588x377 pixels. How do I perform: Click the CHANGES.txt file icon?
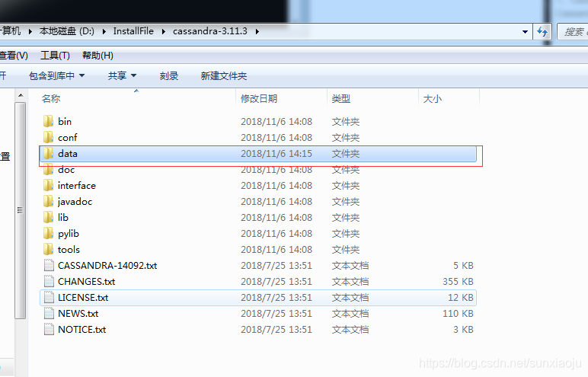click(49, 281)
